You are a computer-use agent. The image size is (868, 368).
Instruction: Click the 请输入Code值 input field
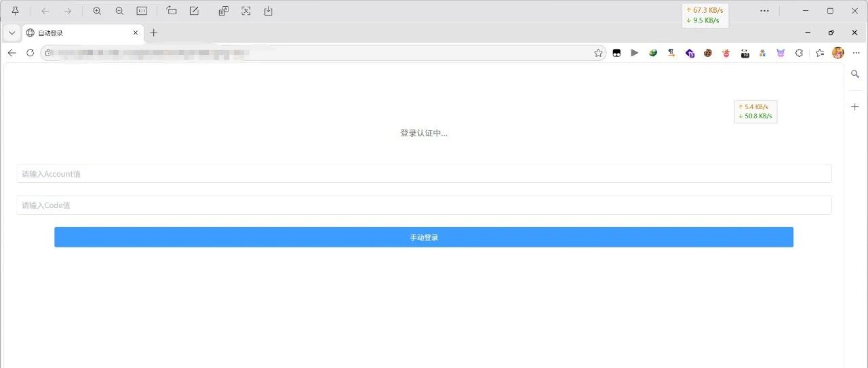(424, 205)
